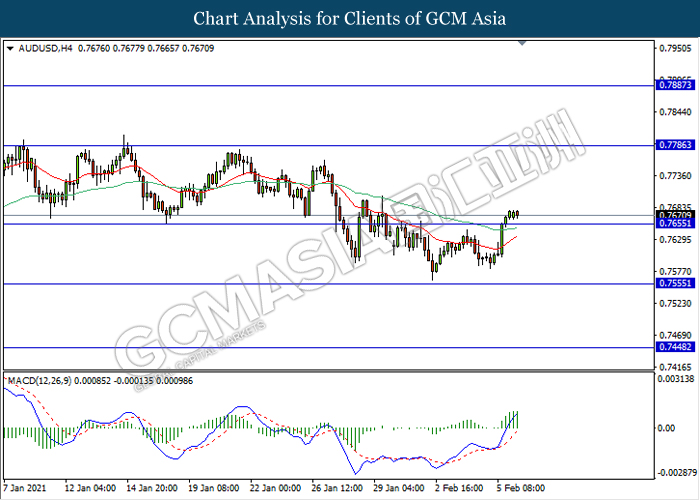700x500 pixels.
Task: Select the 0.76551 price level tag
Action: point(676,225)
